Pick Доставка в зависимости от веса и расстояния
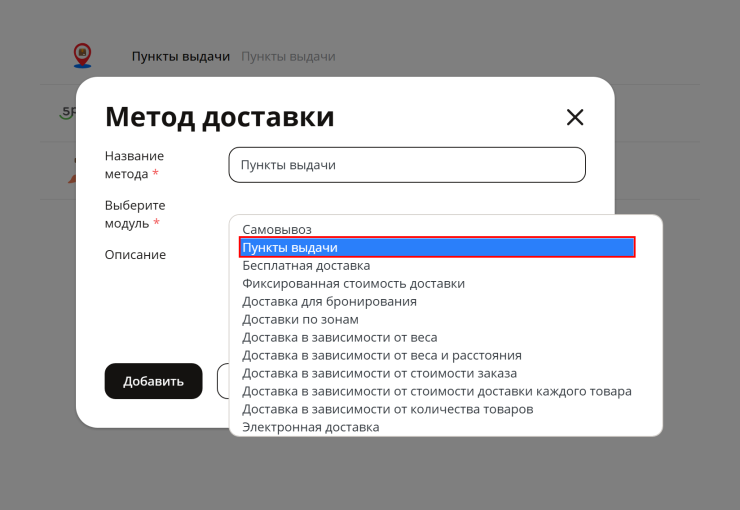Viewport: 740px width, 510px height. (437, 355)
